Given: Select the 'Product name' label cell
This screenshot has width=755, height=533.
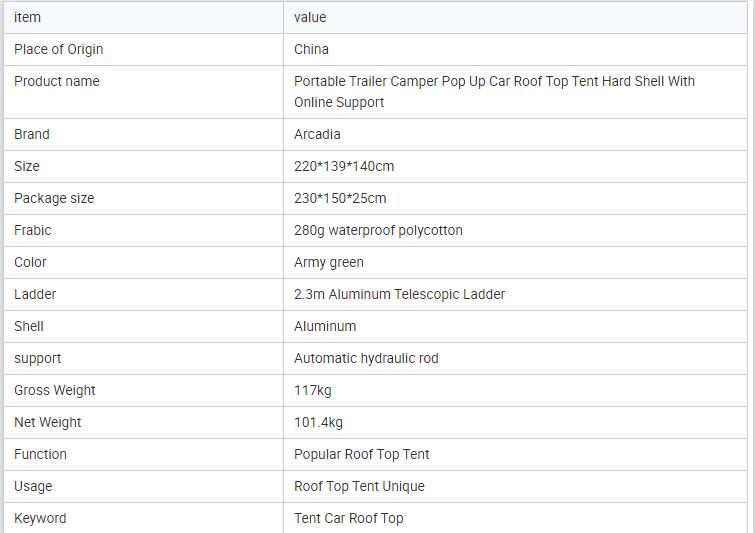Looking at the screenshot, I should (57, 81).
